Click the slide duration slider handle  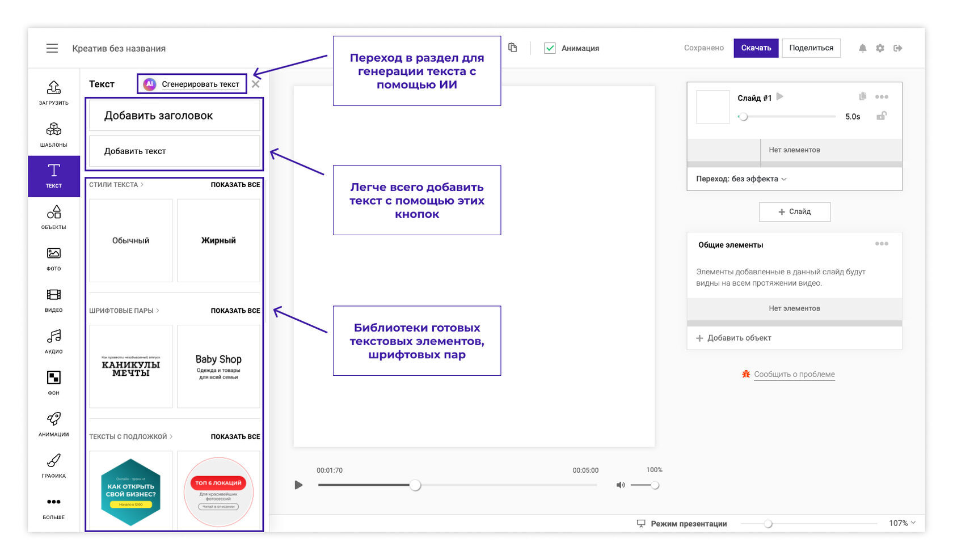coord(743,117)
